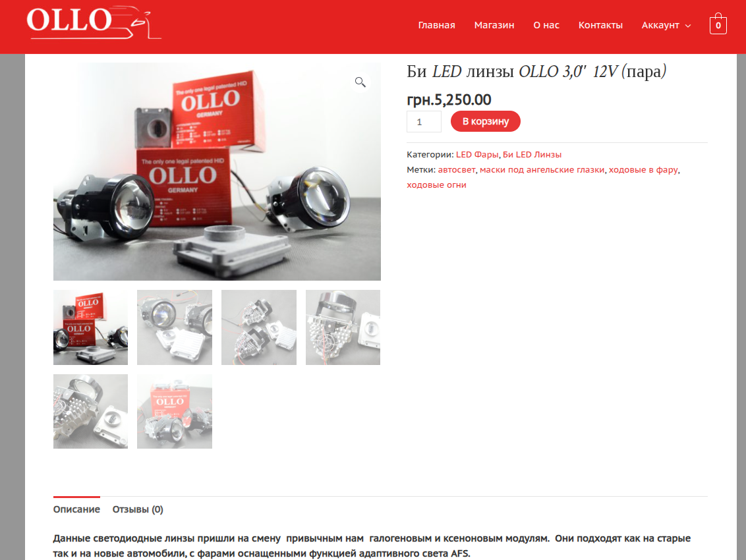Open the LED Фары category link
This screenshot has height=560, width=746.
477,155
